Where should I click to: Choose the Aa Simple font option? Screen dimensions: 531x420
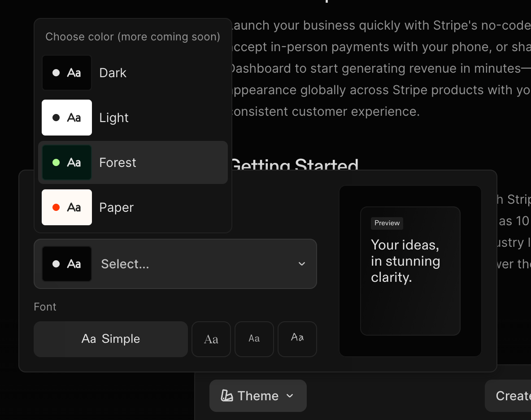pyautogui.click(x=111, y=339)
